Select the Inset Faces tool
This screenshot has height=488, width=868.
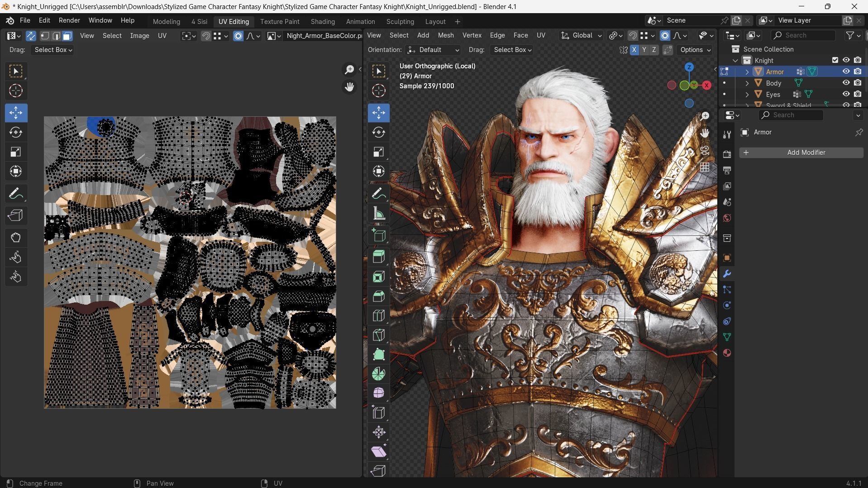tap(379, 277)
